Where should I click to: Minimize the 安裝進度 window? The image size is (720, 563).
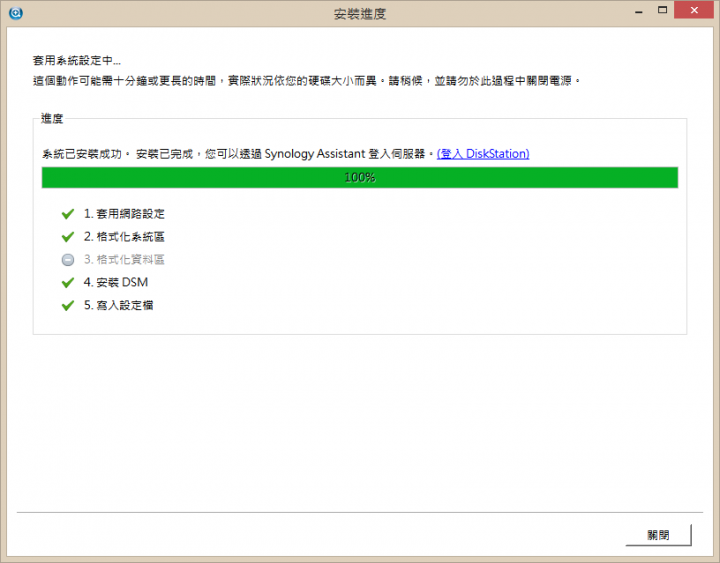click(x=638, y=11)
